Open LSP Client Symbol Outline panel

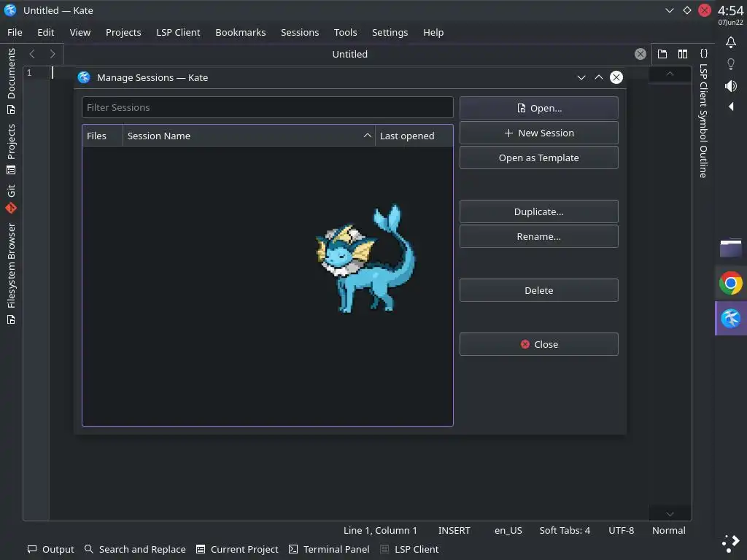[703, 121]
